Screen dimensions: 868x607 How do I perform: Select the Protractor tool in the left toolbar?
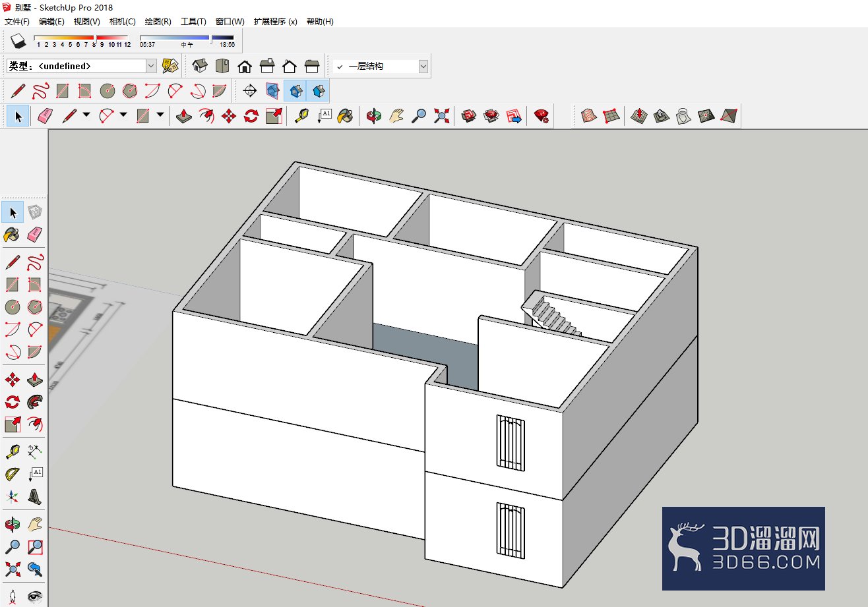click(13, 474)
